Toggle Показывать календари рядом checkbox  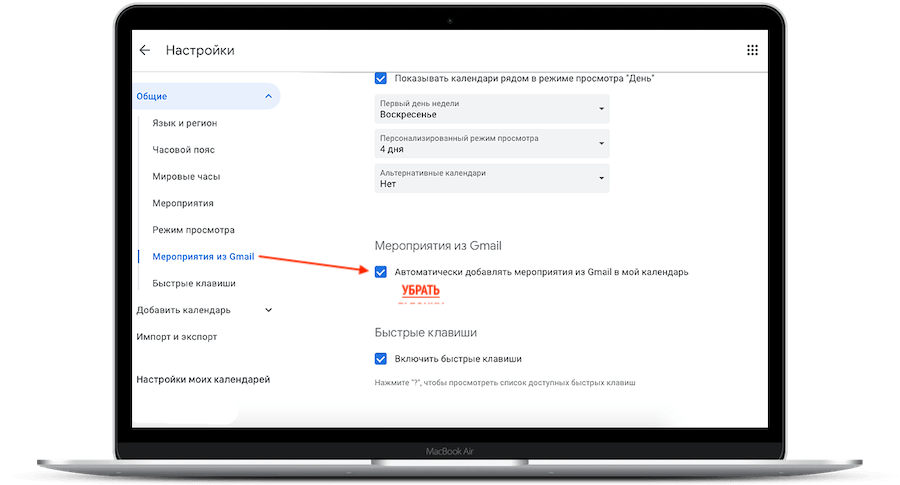[381, 78]
